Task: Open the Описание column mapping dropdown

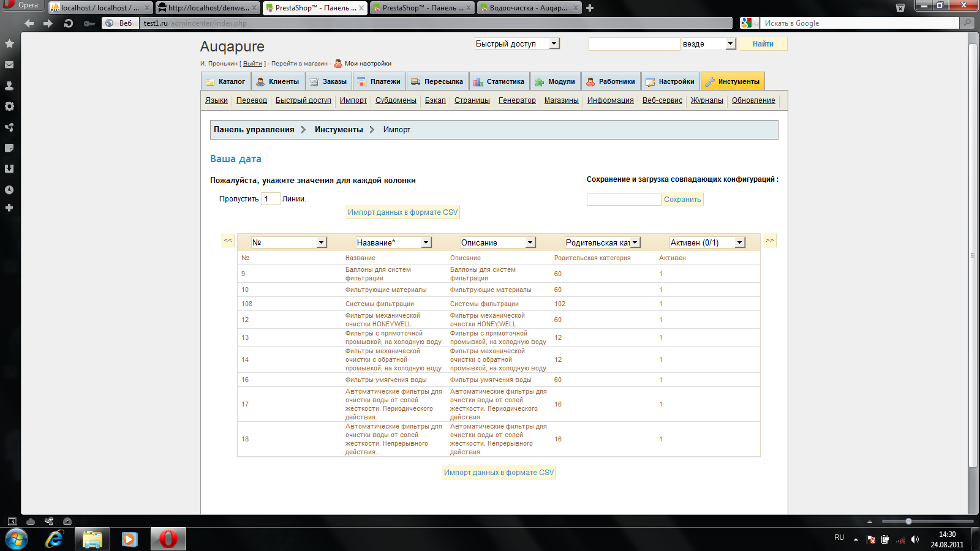Action: pos(498,243)
